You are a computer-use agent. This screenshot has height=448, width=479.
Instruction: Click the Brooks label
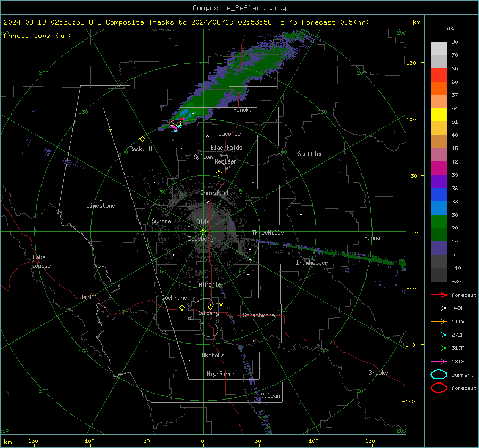point(378,373)
